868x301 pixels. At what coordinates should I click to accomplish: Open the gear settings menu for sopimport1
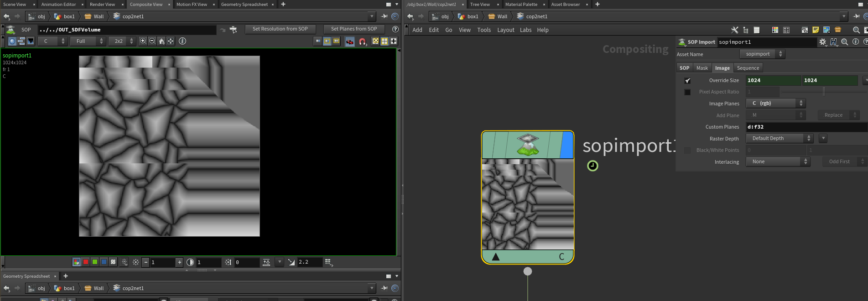(822, 42)
